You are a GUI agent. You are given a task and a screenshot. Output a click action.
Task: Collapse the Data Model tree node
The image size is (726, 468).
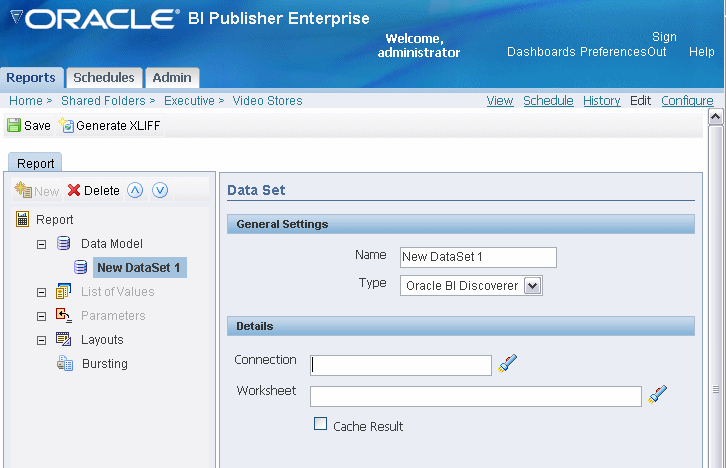(x=41, y=244)
